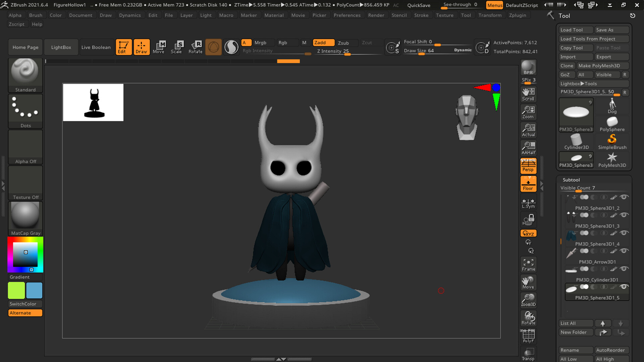
Task: Activate the Move transform mode icon
Action: click(160, 47)
